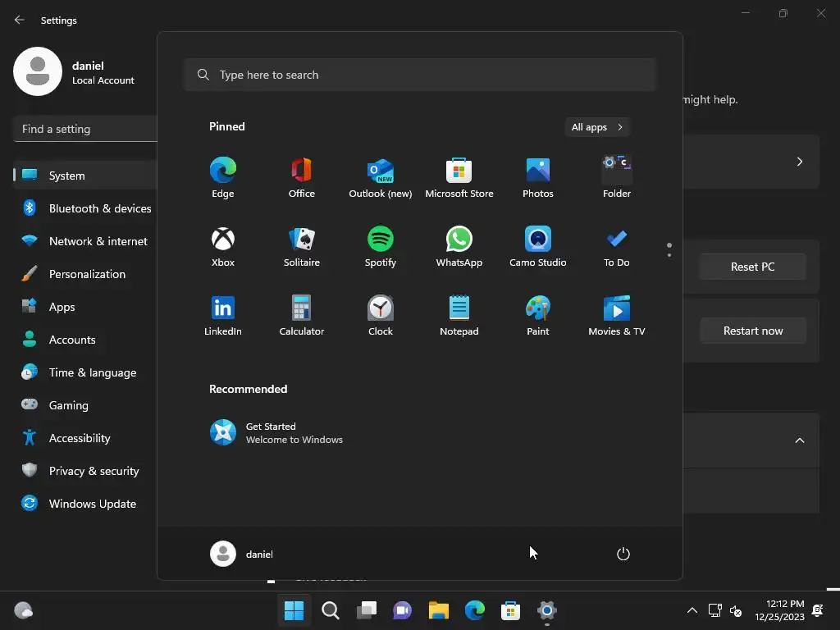840x630 pixels.
Task: Open Outlook (new) app
Action: coord(381,178)
